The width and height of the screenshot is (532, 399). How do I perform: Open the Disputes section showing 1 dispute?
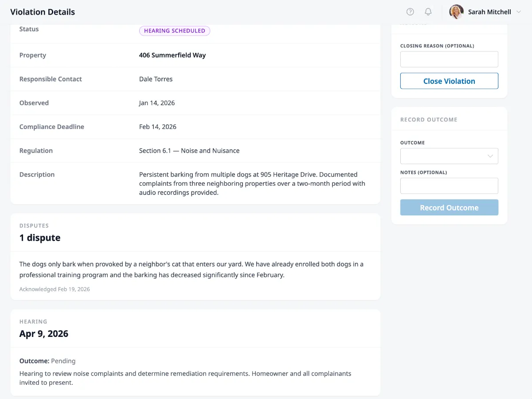click(x=40, y=238)
